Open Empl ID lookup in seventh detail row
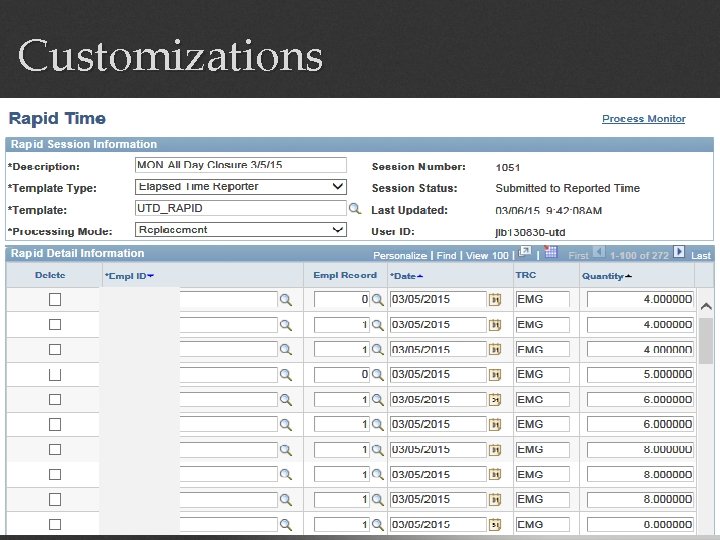 (285, 450)
